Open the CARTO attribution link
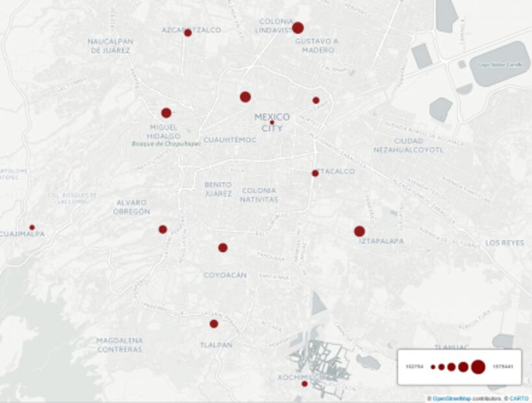Image resolution: width=532 pixels, height=403 pixels. (x=518, y=398)
